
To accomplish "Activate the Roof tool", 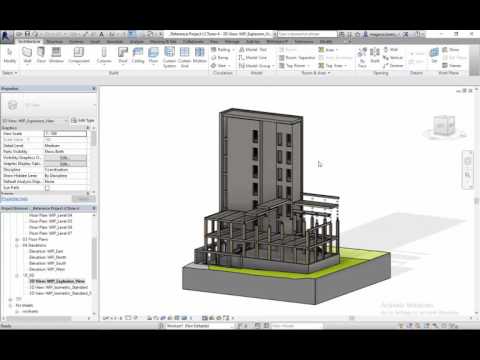I will pos(123,55).
